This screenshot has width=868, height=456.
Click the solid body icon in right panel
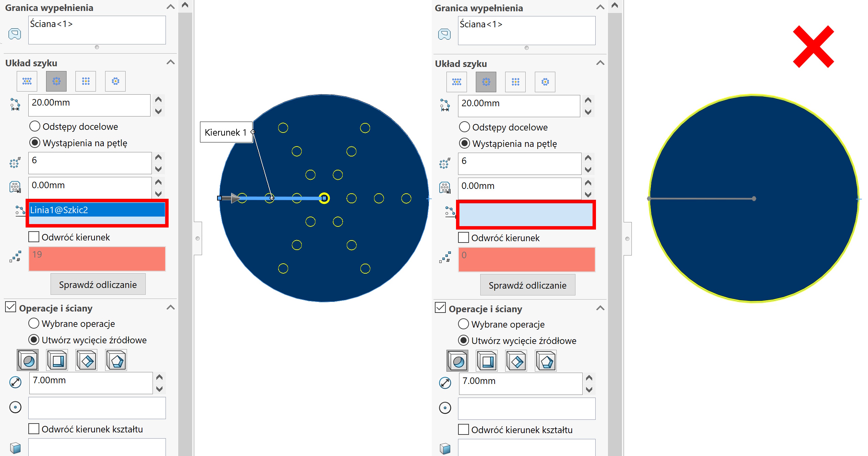445,448
